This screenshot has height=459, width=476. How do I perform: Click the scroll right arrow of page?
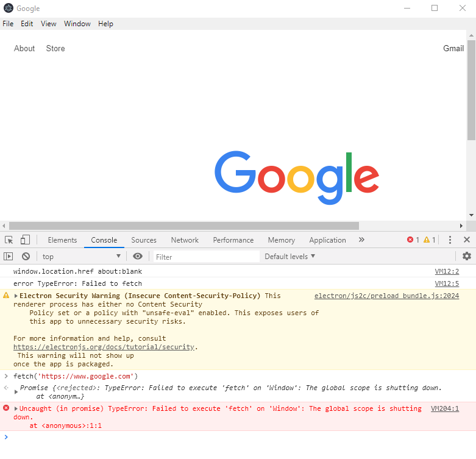461,226
